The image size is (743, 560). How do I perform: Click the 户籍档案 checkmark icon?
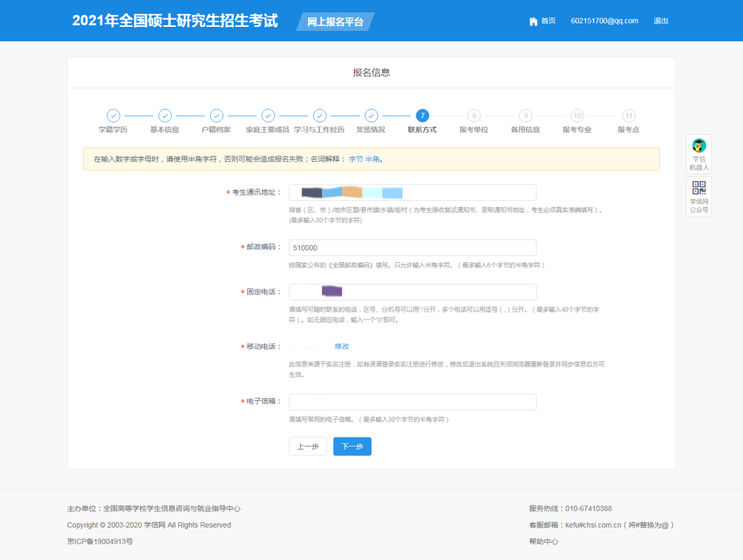216,116
